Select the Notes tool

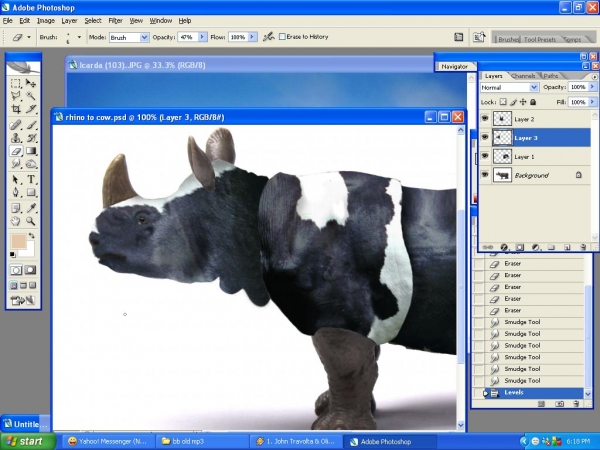click(16, 208)
